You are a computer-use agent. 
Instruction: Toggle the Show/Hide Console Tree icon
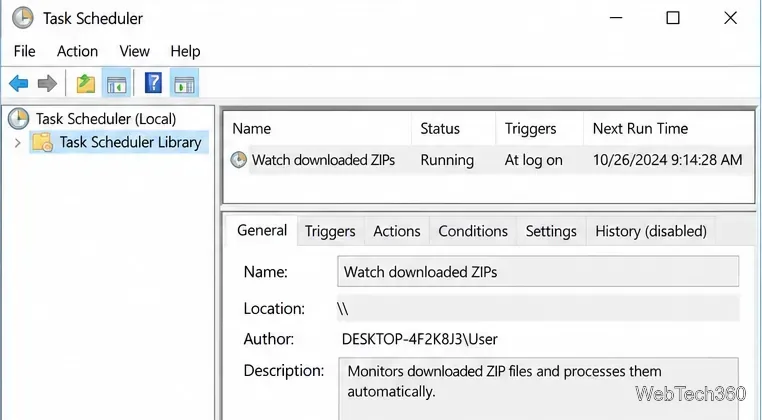pyautogui.click(x=116, y=84)
